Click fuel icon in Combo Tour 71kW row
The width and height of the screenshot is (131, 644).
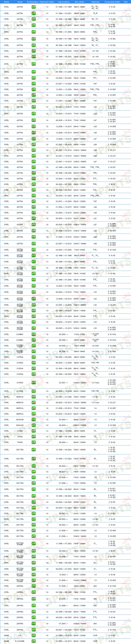pyautogui.click(x=34, y=346)
